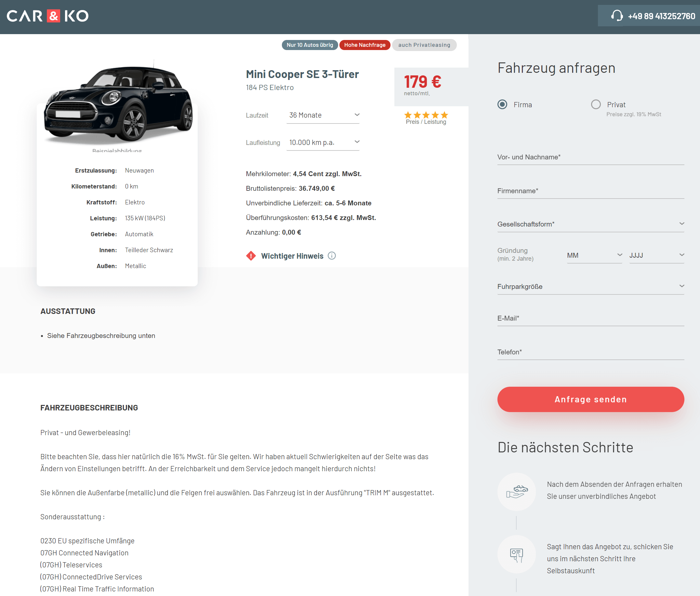Click the Mini Cooper SE 3-Türer title
700x596 pixels.
302,74
